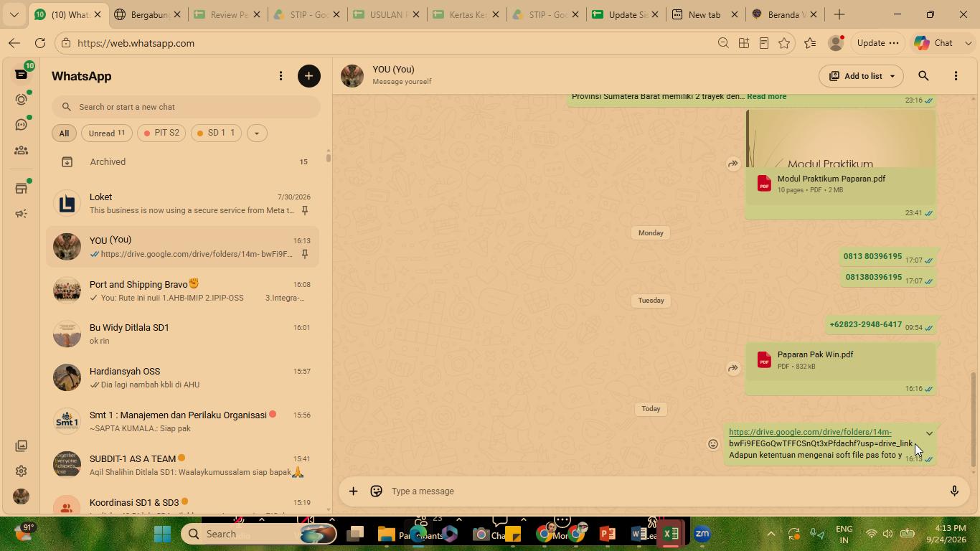Image resolution: width=980 pixels, height=551 pixels.
Task: Open emoji and sticker picker
Action: (x=376, y=491)
